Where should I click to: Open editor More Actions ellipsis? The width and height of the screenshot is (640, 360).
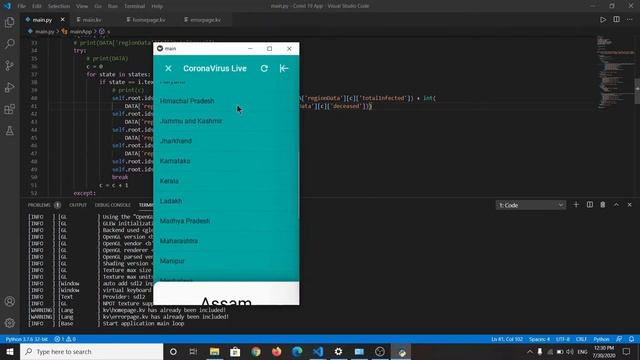pyautogui.click(x=629, y=20)
